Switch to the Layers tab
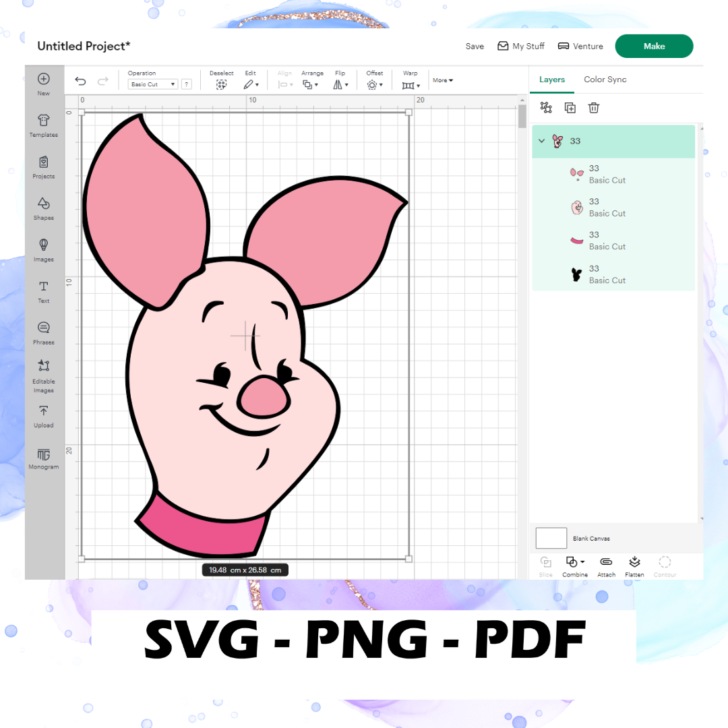The image size is (728, 728). tap(552, 80)
